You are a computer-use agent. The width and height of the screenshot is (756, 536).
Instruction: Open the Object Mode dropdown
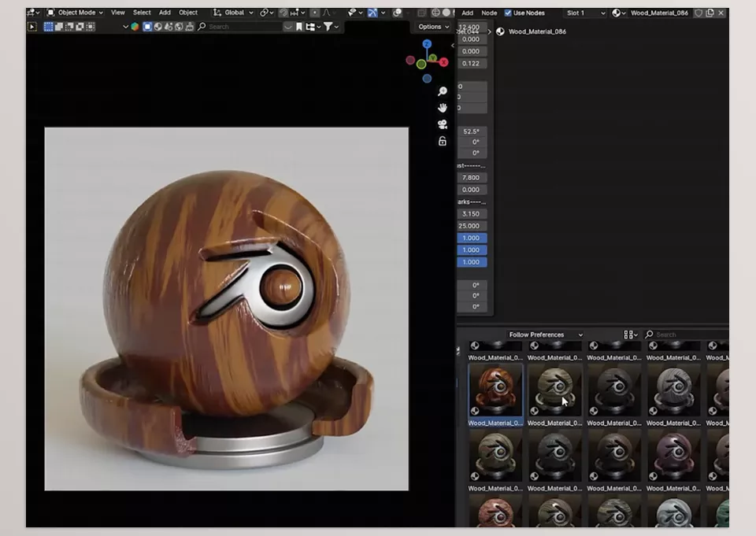pos(76,13)
